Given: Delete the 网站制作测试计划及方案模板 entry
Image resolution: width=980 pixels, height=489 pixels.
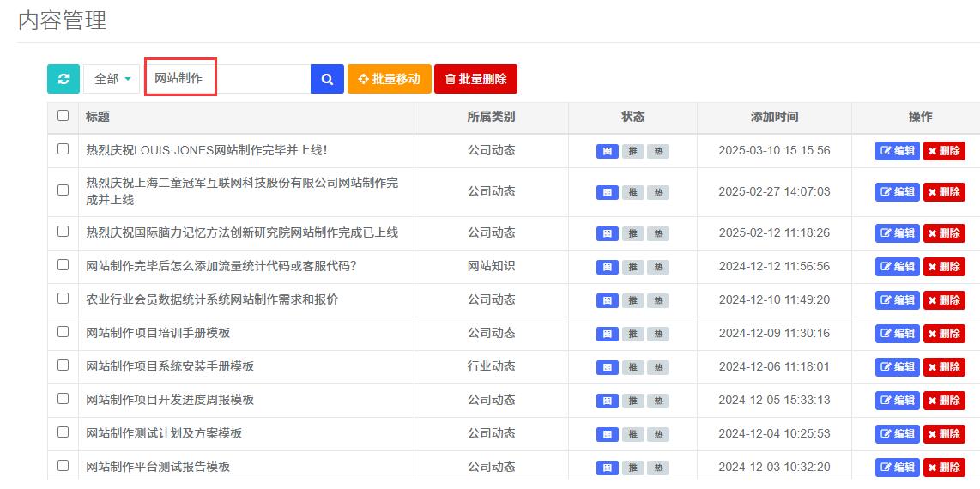Looking at the screenshot, I should pos(944,434).
